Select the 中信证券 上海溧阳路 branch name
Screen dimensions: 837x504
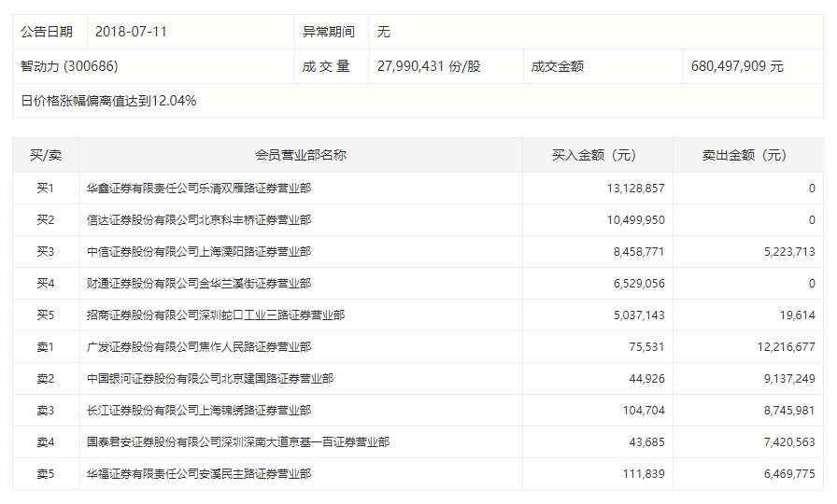[x=198, y=251]
